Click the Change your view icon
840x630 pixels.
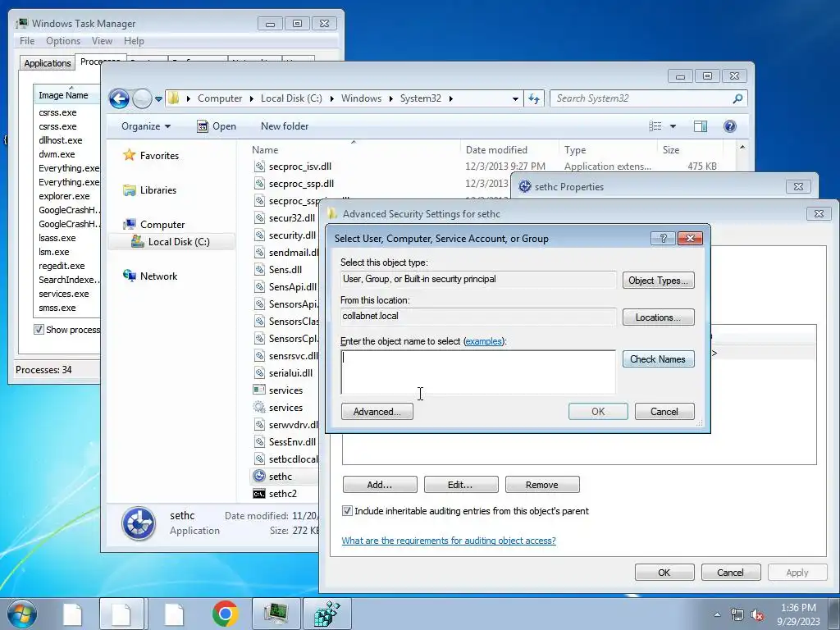click(x=655, y=126)
